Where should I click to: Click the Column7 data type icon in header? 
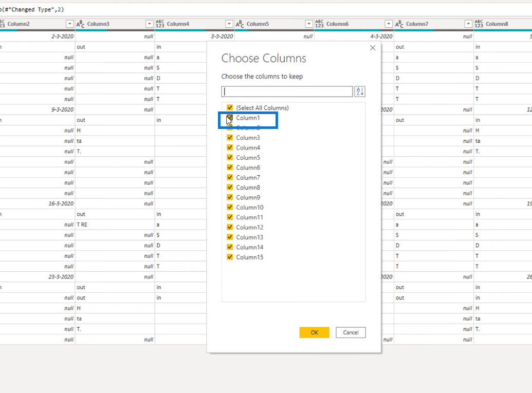[x=399, y=24]
